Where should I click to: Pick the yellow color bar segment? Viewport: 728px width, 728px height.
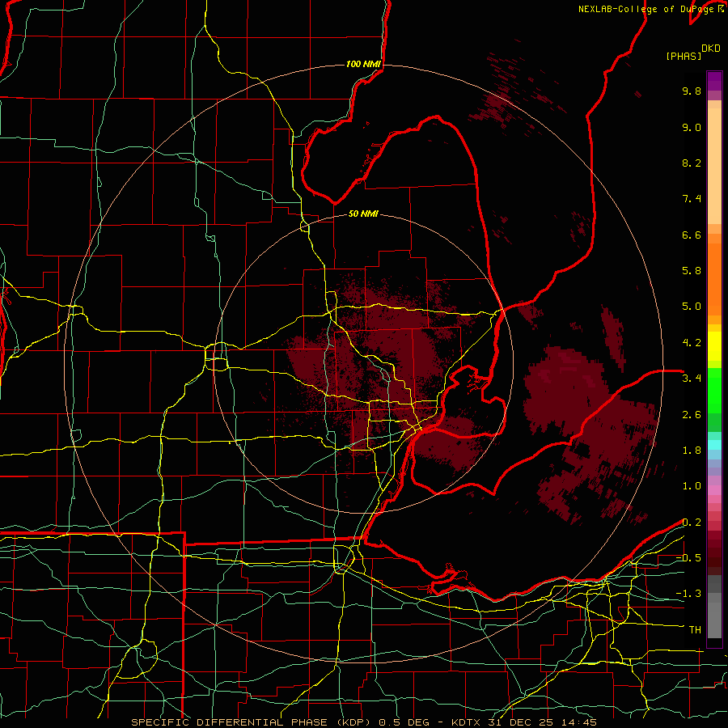click(714, 346)
